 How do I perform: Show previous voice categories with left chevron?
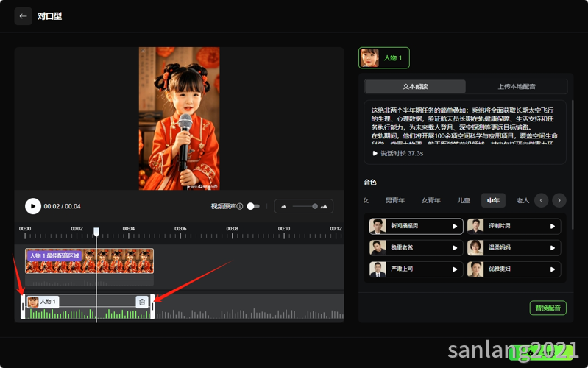pyautogui.click(x=541, y=200)
